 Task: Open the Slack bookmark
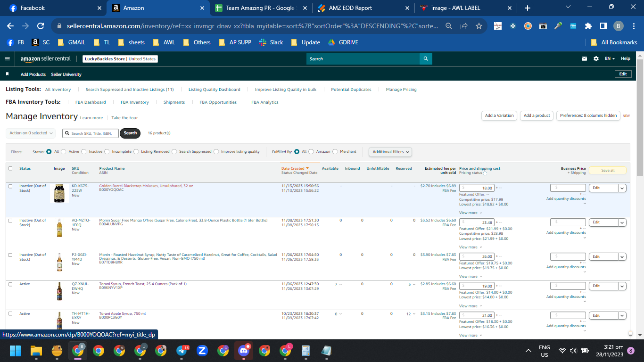tap(271, 42)
